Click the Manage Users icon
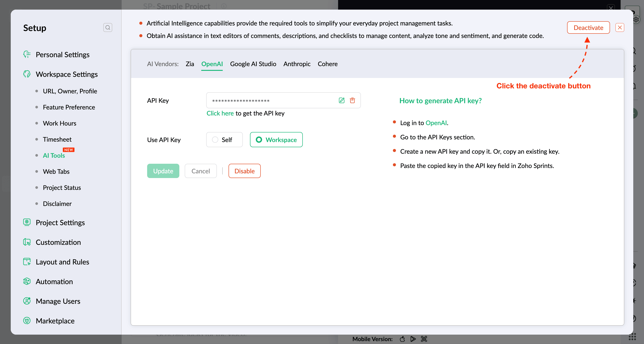Viewport: 644px width, 344px height. 27,301
